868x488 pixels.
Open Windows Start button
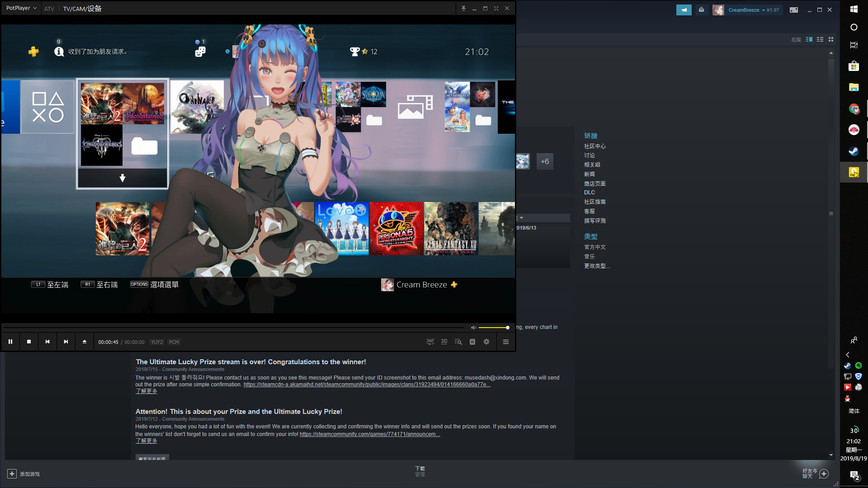pyautogui.click(x=854, y=9)
